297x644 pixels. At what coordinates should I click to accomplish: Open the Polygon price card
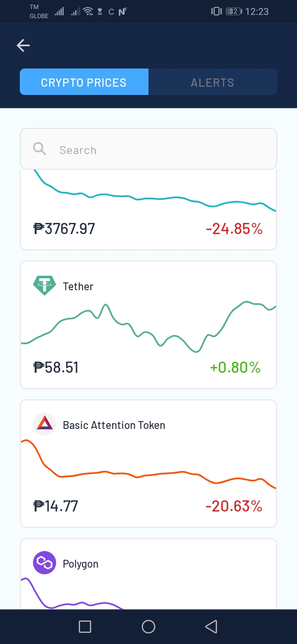click(x=148, y=574)
